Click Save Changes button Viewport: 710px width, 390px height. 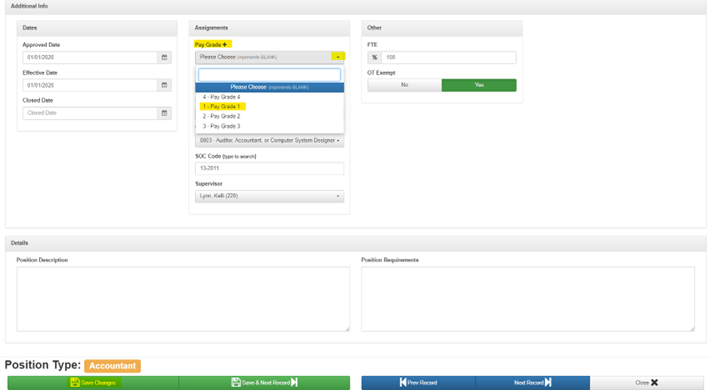pos(93,383)
